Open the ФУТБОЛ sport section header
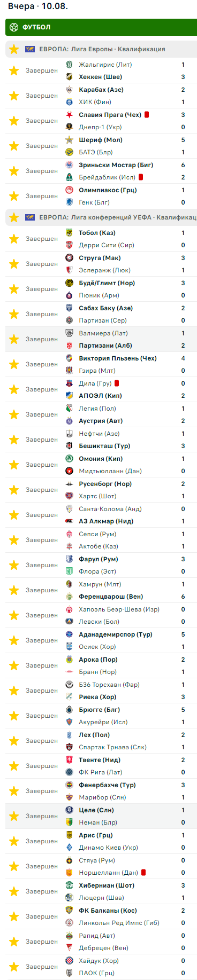The width and height of the screenshot is (197, 980). [101, 27]
